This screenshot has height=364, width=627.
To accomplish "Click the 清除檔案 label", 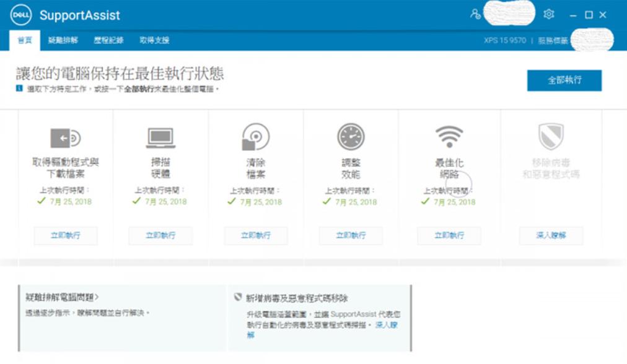I will click(255, 168).
